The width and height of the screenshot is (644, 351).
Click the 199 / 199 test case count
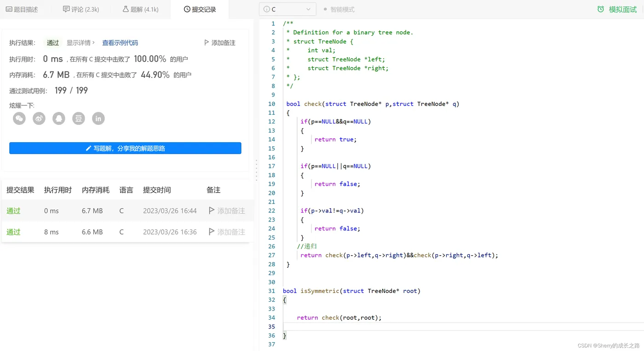(x=71, y=90)
